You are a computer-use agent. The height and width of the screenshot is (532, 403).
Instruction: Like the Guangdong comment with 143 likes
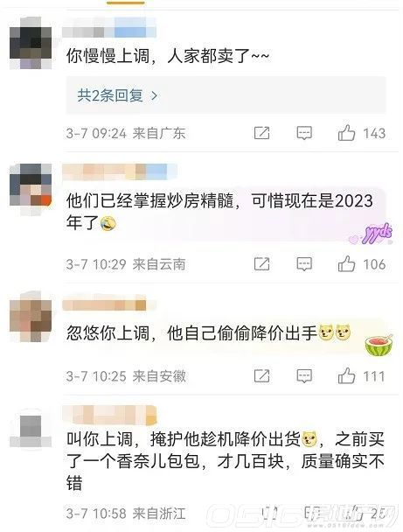(x=346, y=133)
